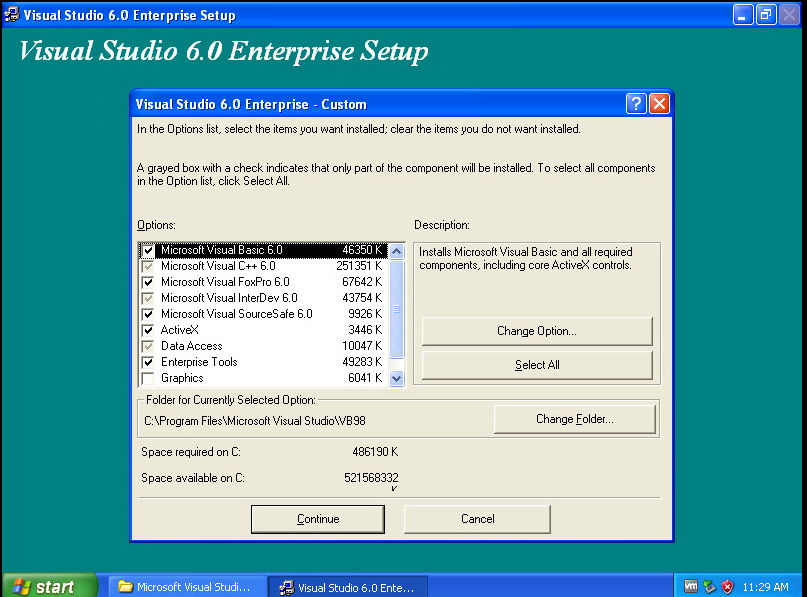Switch to Microsoft Visual Studio folder taskbar item

point(188,587)
